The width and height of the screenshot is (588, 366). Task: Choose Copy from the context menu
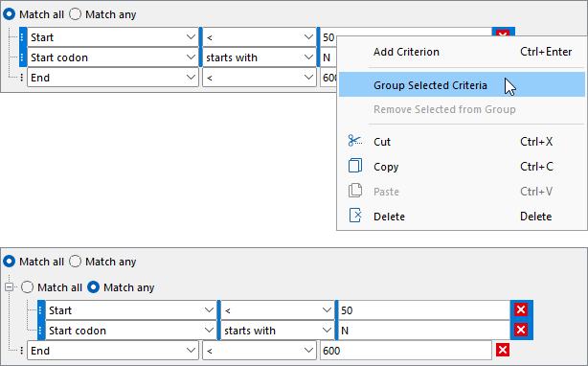coord(462,166)
